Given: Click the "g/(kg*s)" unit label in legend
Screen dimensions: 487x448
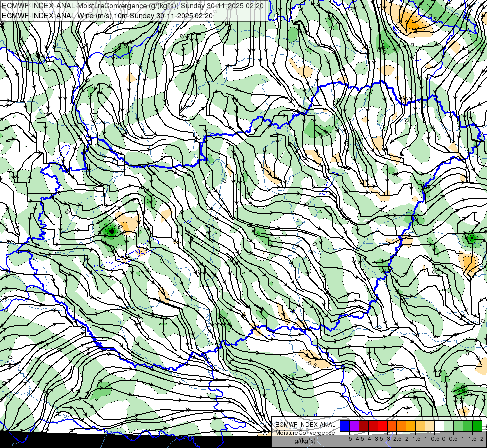Looking at the screenshot, I should click(x=305, y=441).
